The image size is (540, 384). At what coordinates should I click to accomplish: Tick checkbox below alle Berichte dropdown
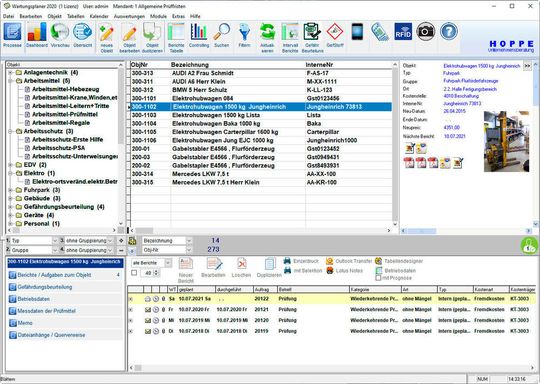tap(134, 273)
